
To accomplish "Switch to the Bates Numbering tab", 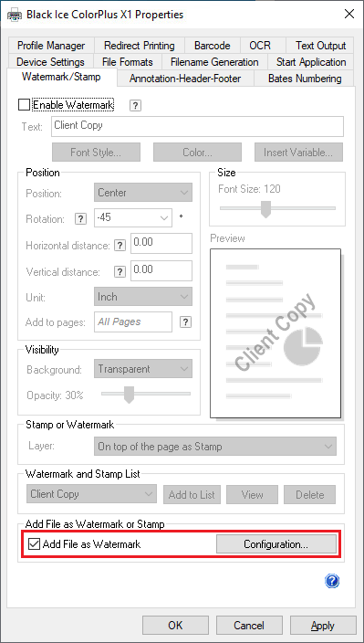I will [x=305, y=79].
